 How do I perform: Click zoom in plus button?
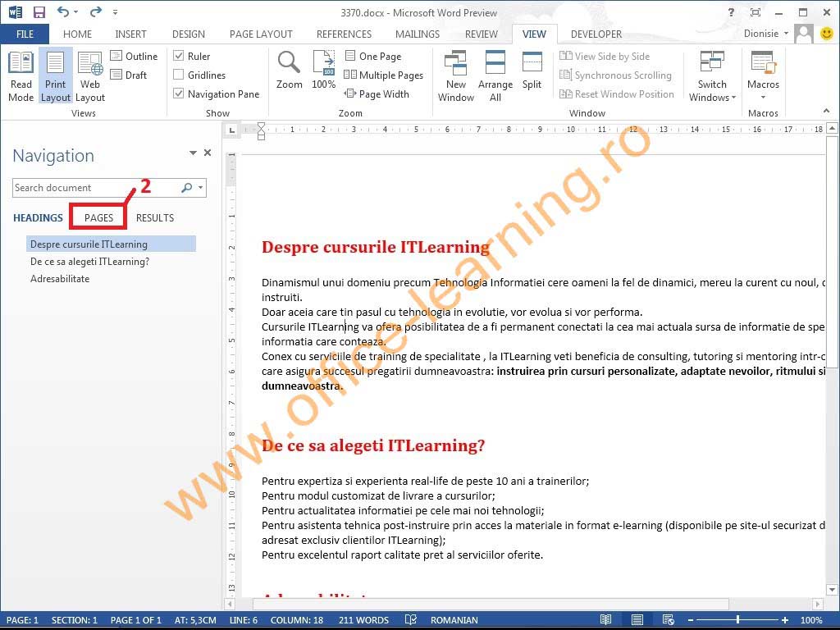point(785,620)
